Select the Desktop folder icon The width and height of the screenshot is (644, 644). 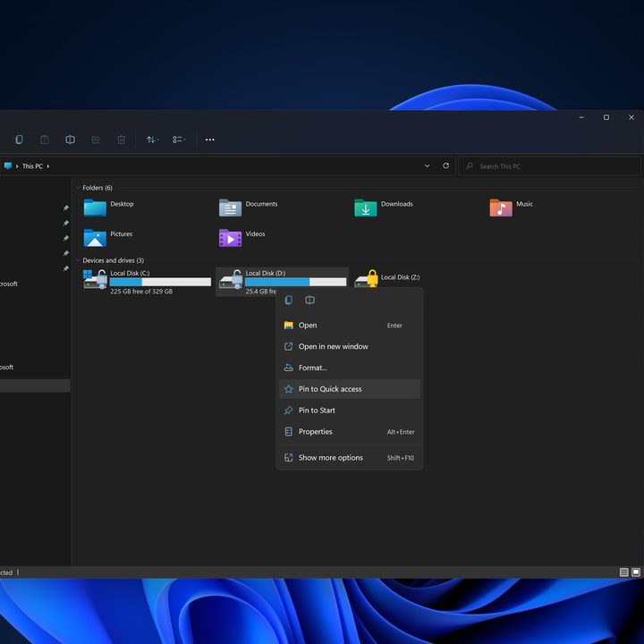pyautogui.click(x=95, y=208)
